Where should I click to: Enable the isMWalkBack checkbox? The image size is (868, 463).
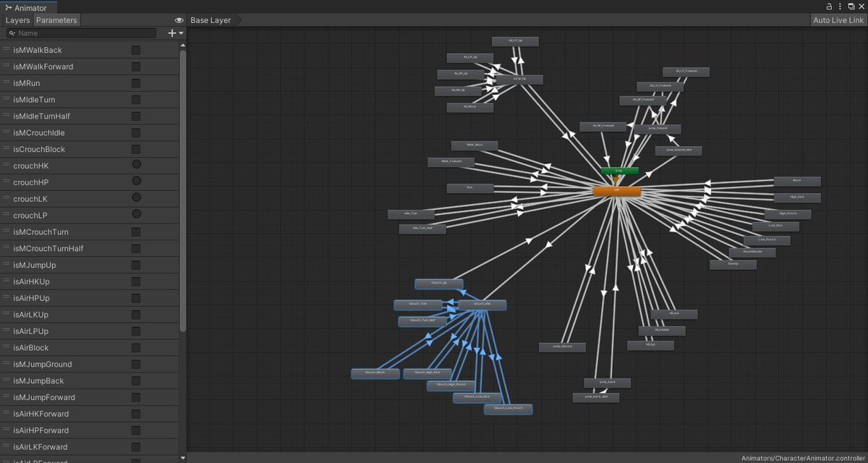(136, 50)
